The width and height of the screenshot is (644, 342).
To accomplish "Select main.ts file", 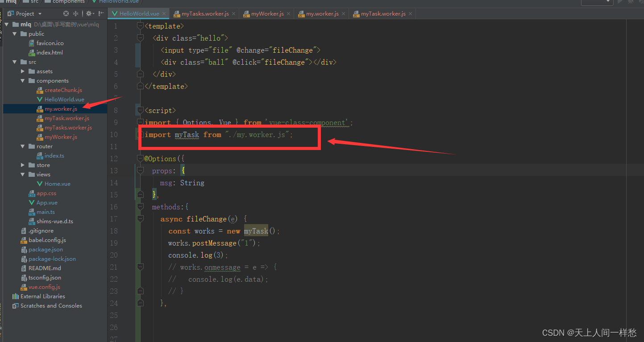I will (42, 212).
